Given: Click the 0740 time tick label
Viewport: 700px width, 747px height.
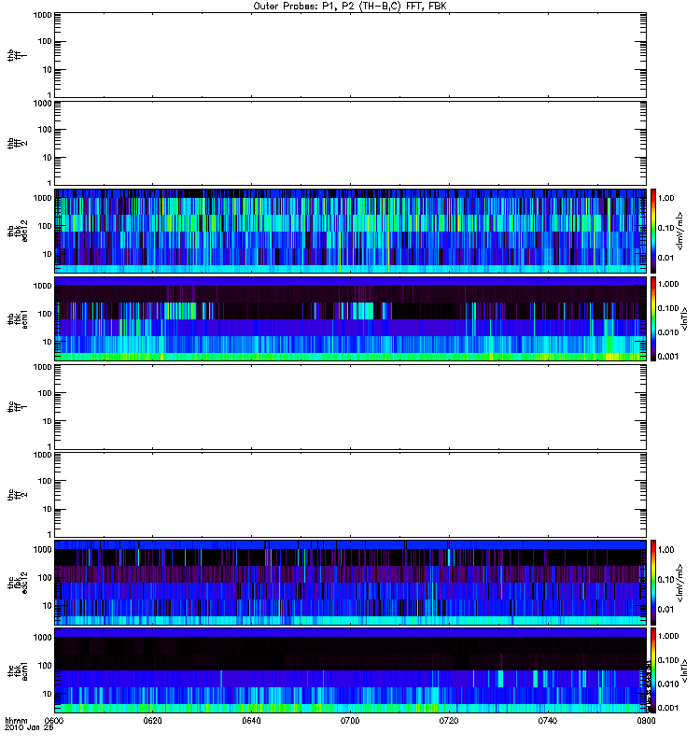Looking at the screenshot, I should [548, 721].
